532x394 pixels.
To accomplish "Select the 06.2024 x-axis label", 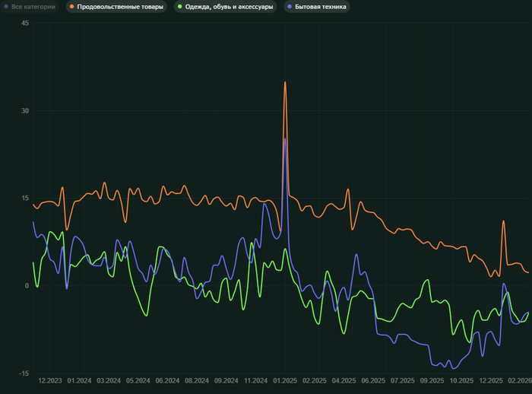I will (167, 380).
